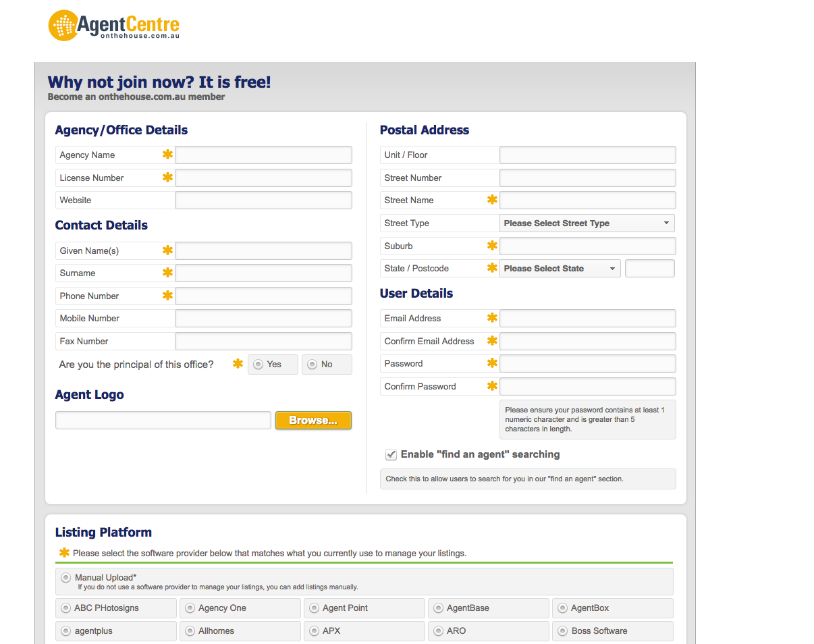The image size is (814, 644).
Task: Open the Please Select State dropdown
Action: [560, 269]
